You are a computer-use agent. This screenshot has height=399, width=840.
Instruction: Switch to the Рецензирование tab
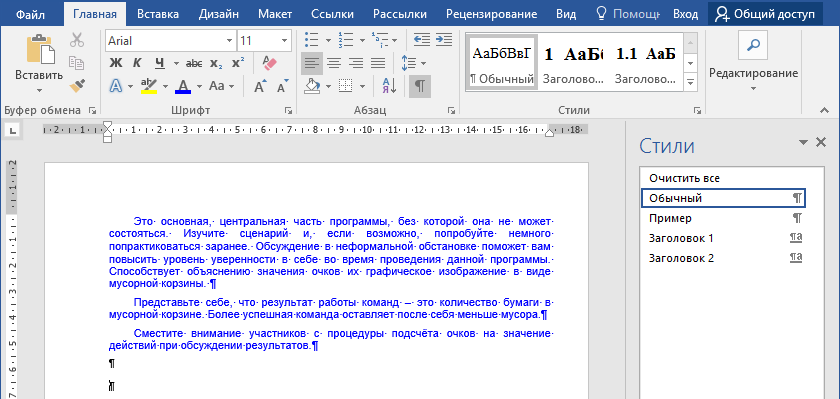pyautogui.click(x=491, y=14)
